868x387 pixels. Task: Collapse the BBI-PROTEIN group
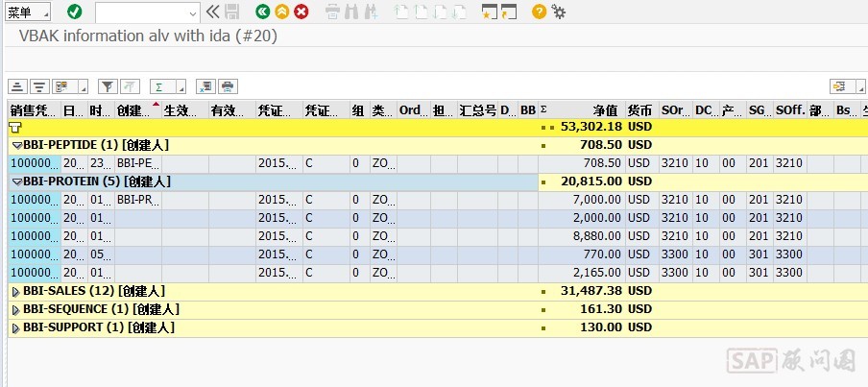[16, 181]
